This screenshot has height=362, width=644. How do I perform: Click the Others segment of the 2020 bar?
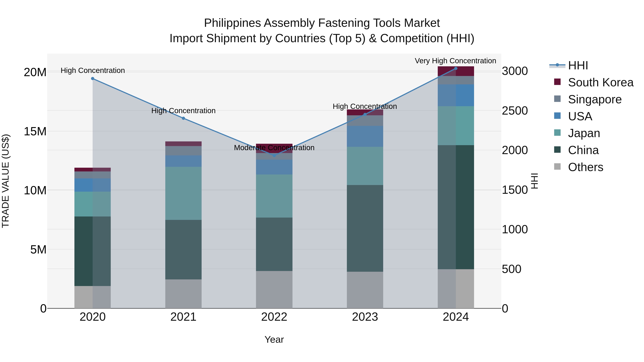point(92,297)
